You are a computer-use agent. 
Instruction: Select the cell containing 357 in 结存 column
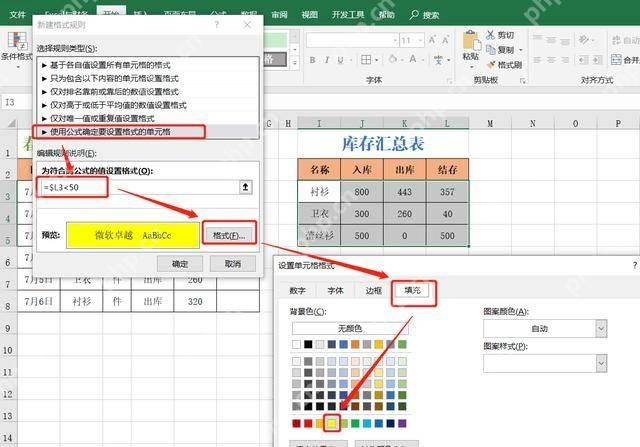[447, 192]
